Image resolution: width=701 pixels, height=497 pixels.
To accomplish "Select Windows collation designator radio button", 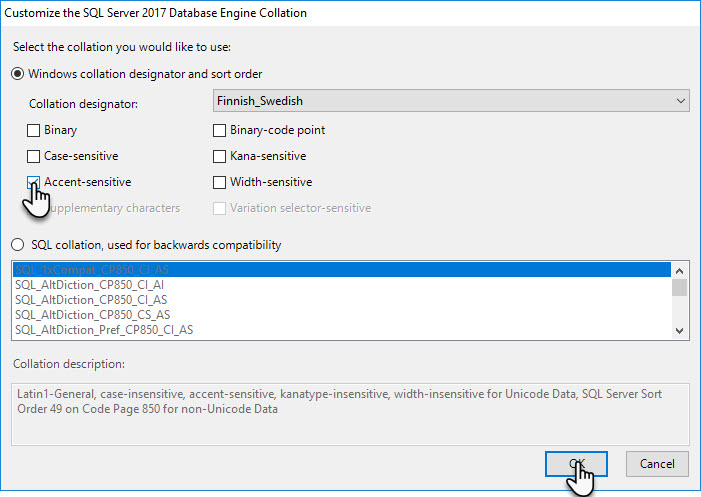I will point(17,74).
